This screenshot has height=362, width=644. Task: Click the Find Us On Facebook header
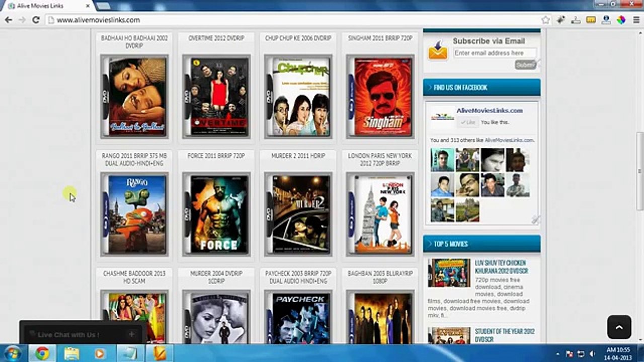(x=481, y=87)
